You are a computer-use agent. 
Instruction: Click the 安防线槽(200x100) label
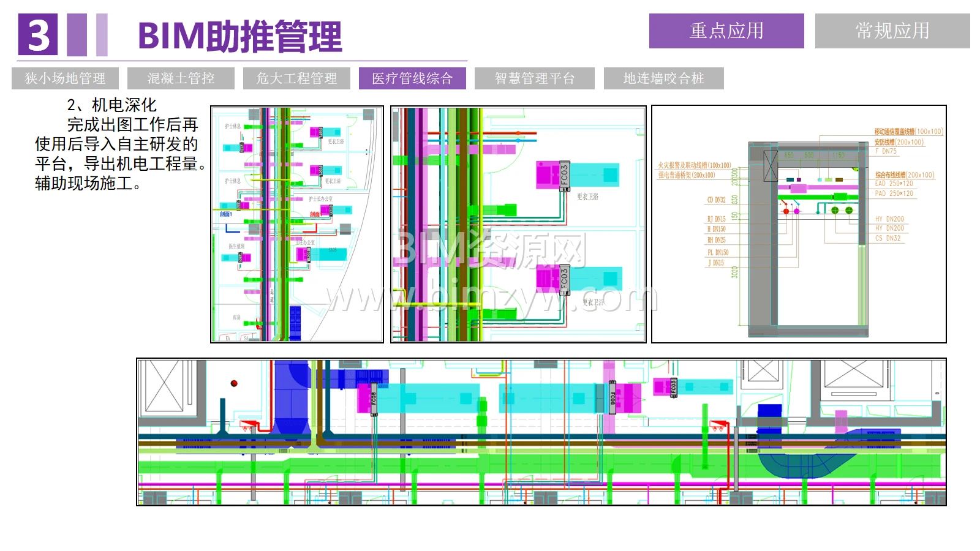pos(899,142)
